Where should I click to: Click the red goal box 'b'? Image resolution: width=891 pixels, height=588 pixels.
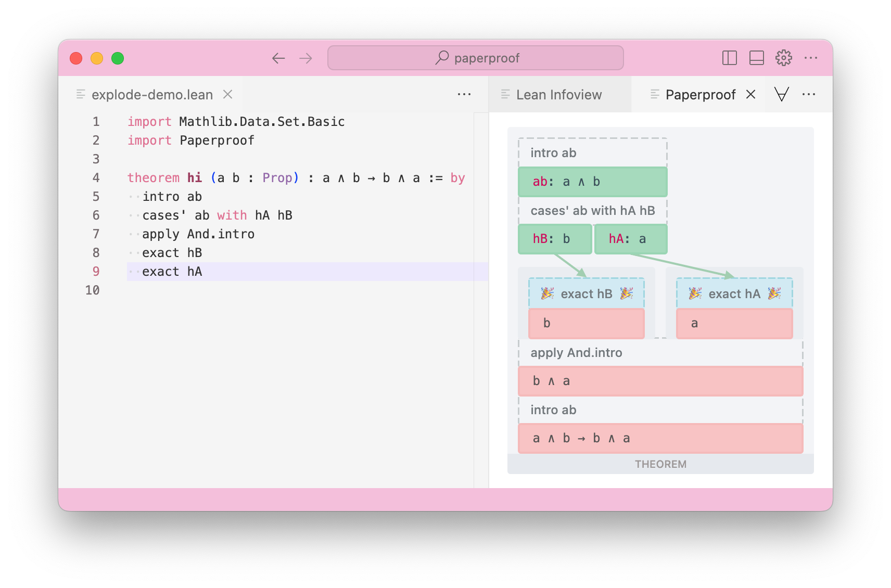[x=587, y=323]
